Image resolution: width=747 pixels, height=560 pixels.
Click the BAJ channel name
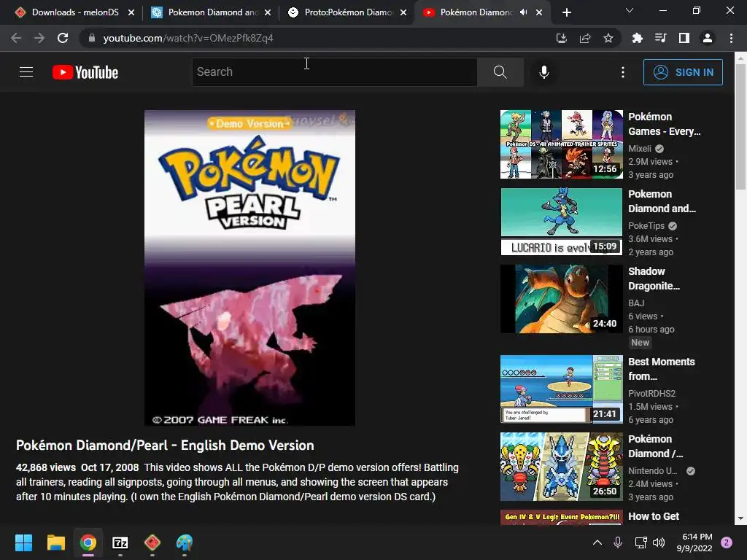point(636,303)
